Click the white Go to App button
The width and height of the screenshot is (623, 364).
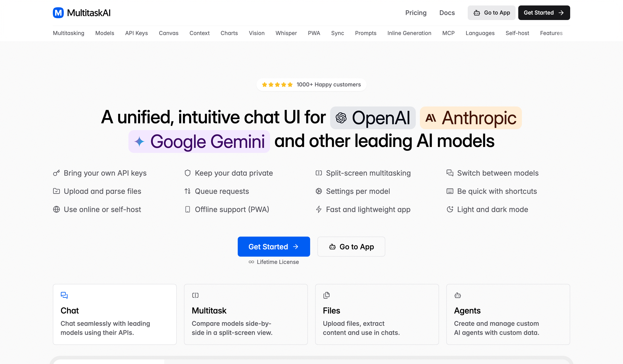(351, 246)
